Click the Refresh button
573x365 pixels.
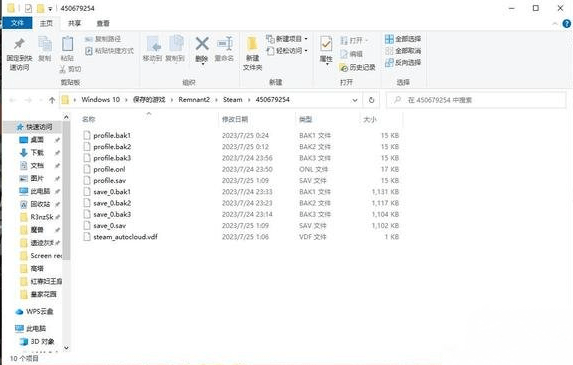click(371, 100)
